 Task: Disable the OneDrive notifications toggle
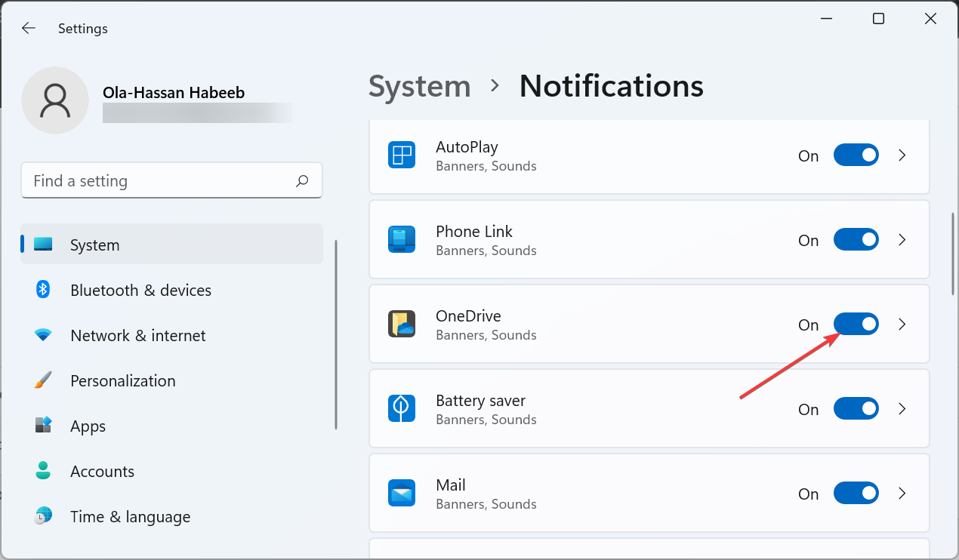click(856, 325)
